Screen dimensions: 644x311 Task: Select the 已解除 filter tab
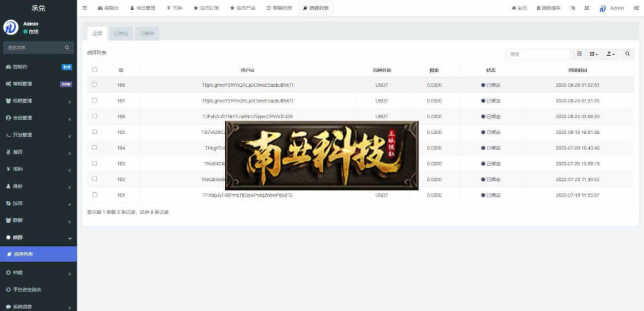147,34
